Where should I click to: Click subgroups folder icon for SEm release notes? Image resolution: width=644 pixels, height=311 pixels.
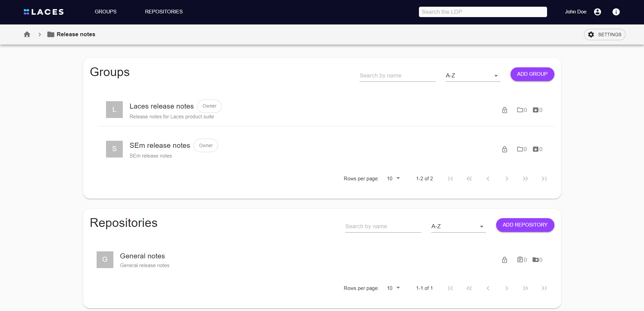[520, 149]
